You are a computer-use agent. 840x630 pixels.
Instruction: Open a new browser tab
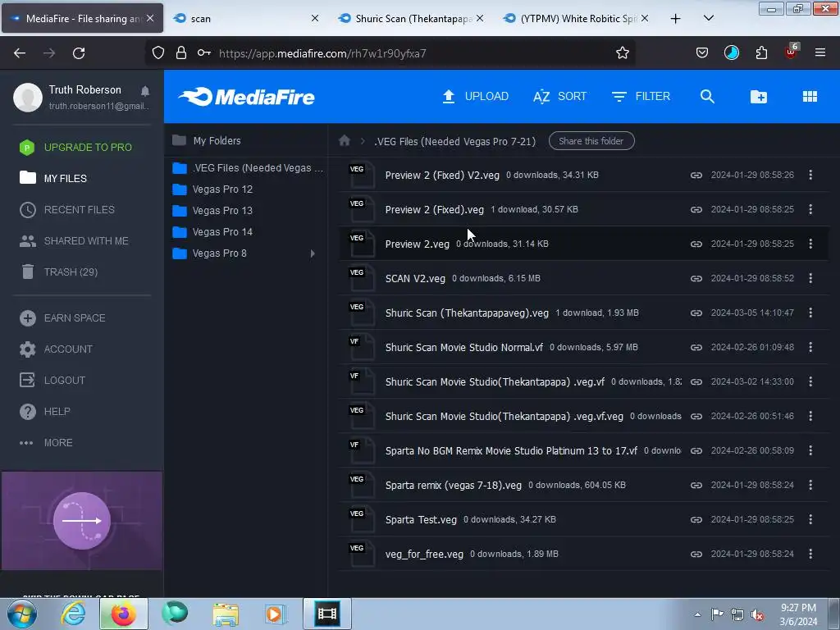676,19
